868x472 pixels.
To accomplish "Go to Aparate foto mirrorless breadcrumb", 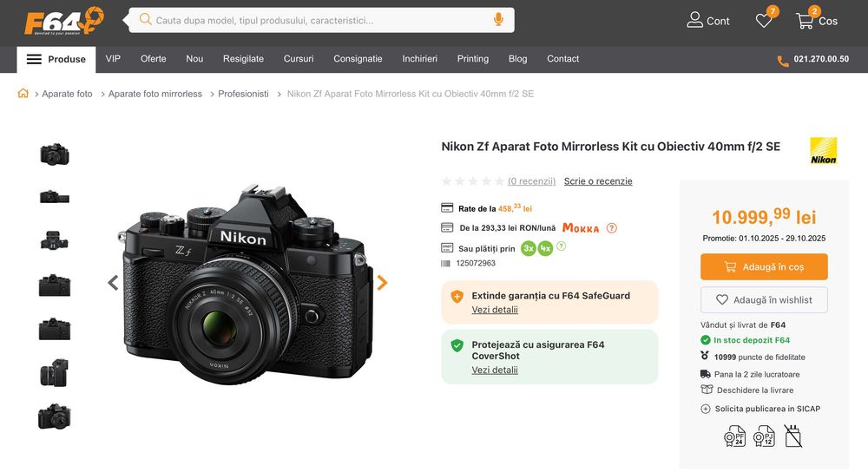I will pos(155,94).
